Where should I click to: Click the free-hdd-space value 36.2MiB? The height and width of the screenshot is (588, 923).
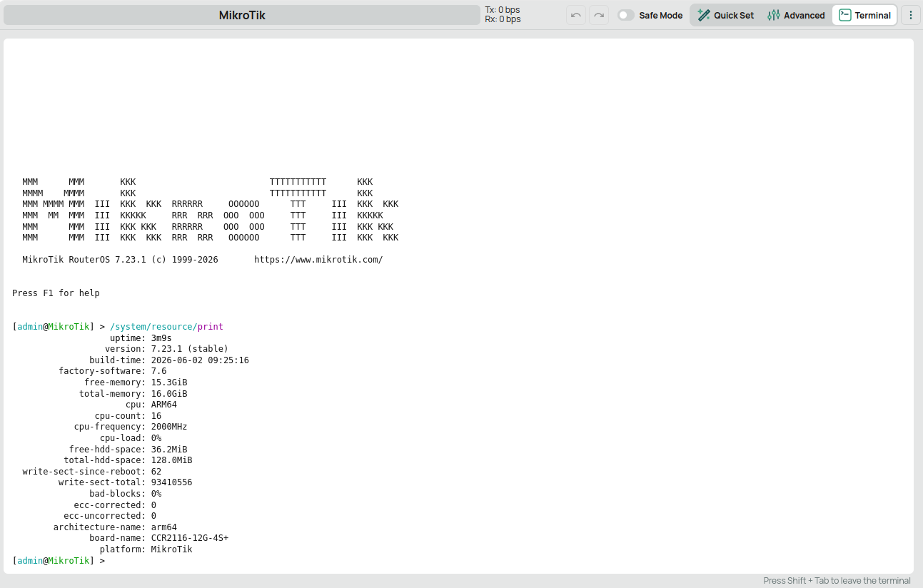pos(169,450)
